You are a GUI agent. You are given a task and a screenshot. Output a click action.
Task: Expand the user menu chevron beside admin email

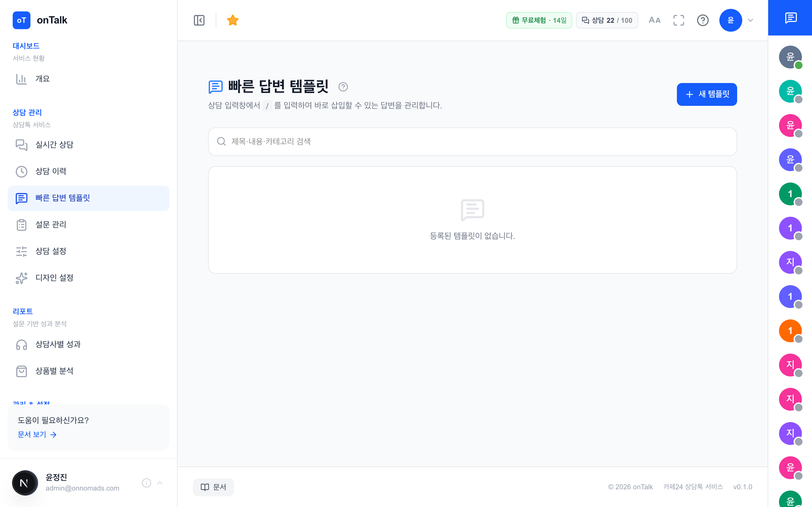pyautogui.click(x=160, y=483)
